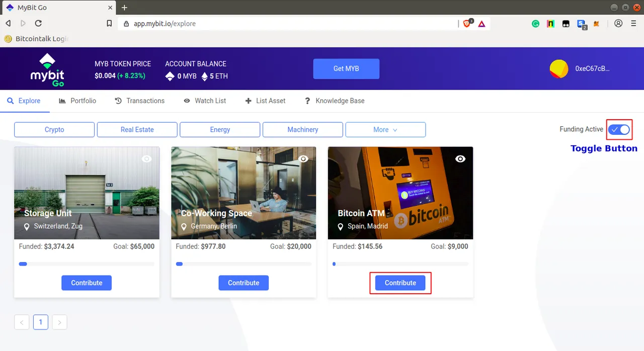Click the Get MYB button

pos(346,69)
